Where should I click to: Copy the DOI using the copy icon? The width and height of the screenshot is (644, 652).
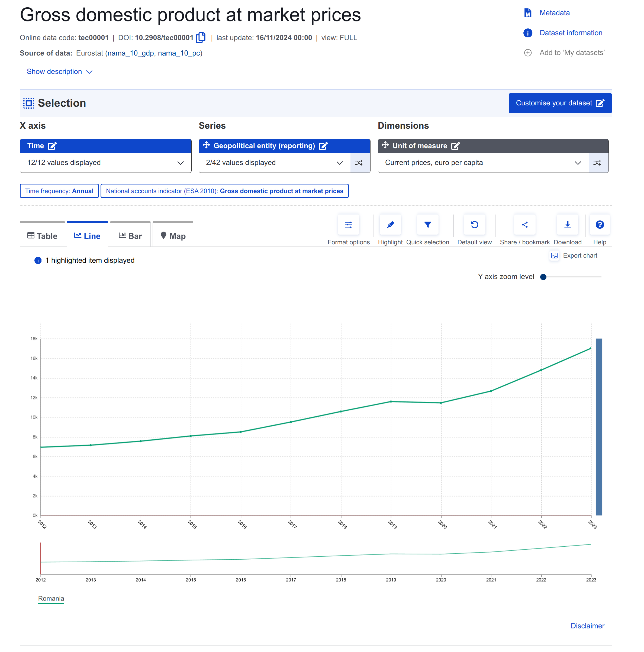pyautogui.click(x=201, y=37)
